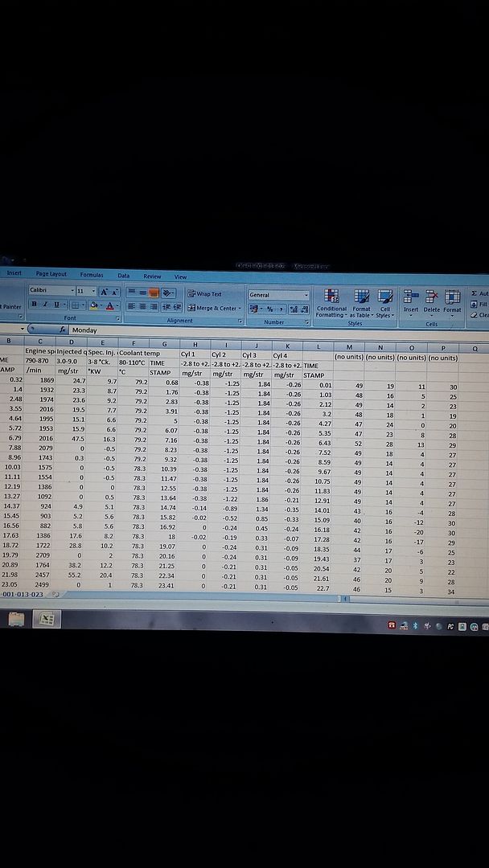Align text right
The image size is (489, 868).
(x=154, y=307)
